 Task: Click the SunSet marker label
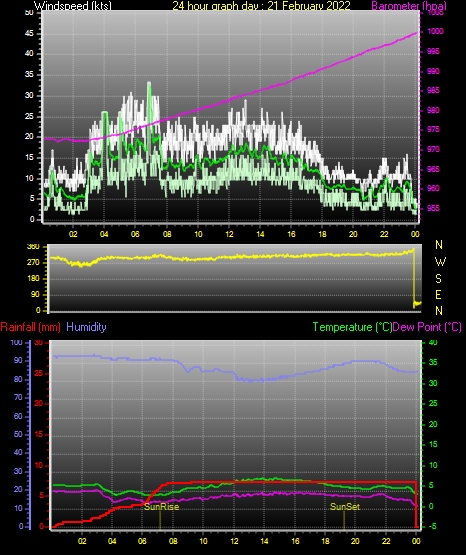coord(345,507)
